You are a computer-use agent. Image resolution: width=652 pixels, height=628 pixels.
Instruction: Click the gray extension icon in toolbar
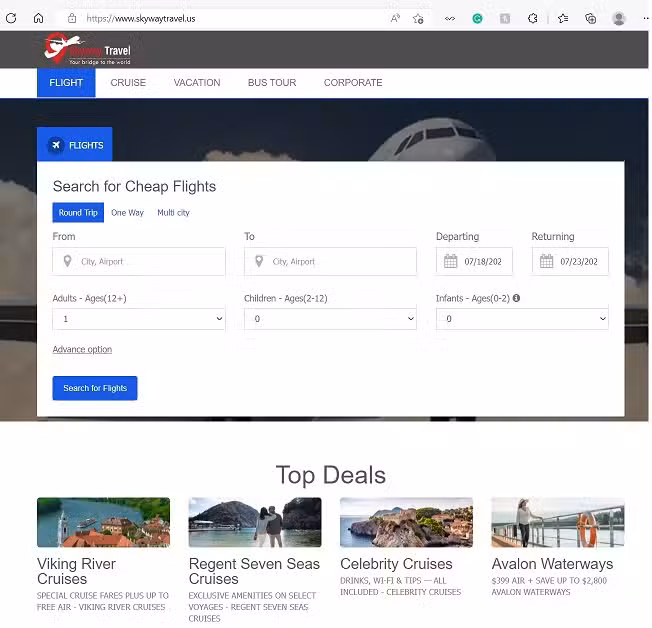coord(504,18)
